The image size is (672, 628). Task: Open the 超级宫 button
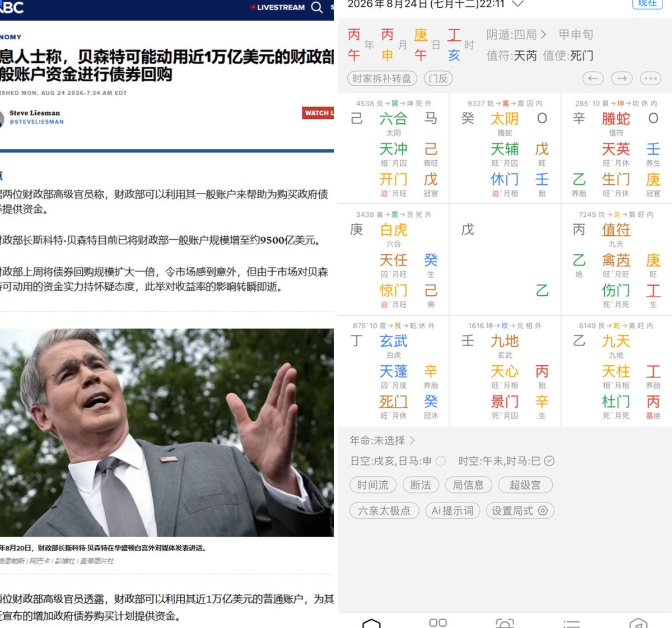(525, 485)
